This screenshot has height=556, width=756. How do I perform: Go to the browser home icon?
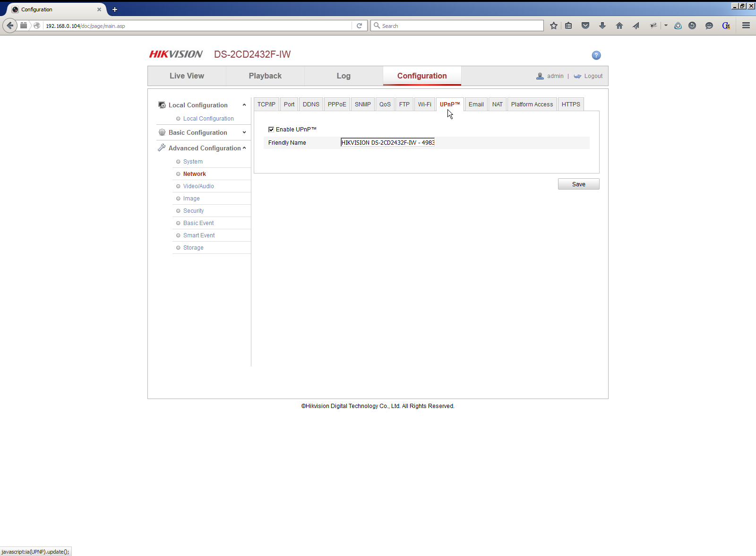619,26
